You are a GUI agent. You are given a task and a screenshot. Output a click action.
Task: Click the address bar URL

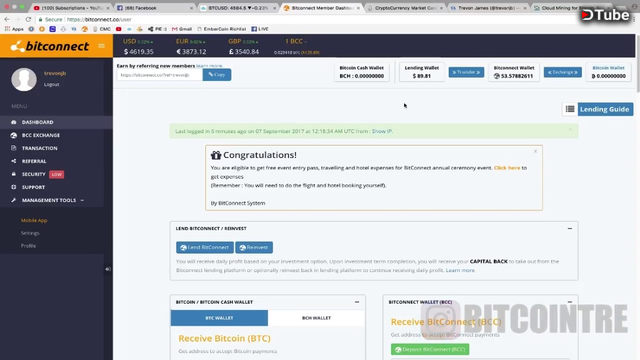(x=99, y=19)
